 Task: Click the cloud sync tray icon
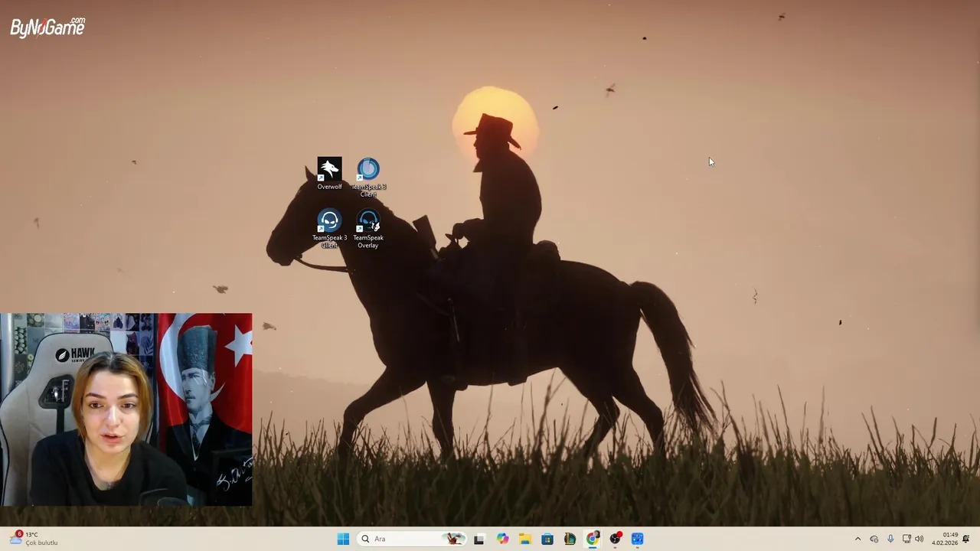pyautogui.click(x=874, y=539)
